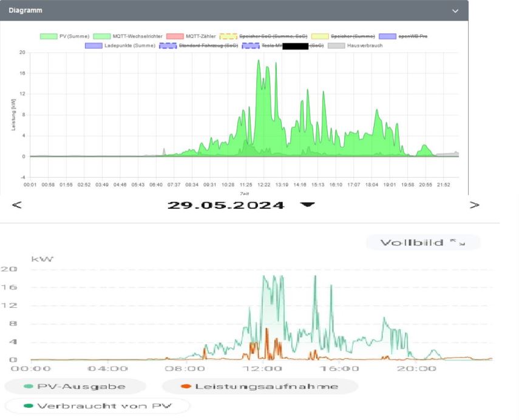Open the date dropdown triangle beside 29.05.2024
Viewport: 519px width, 420px height.
[307, 205]
